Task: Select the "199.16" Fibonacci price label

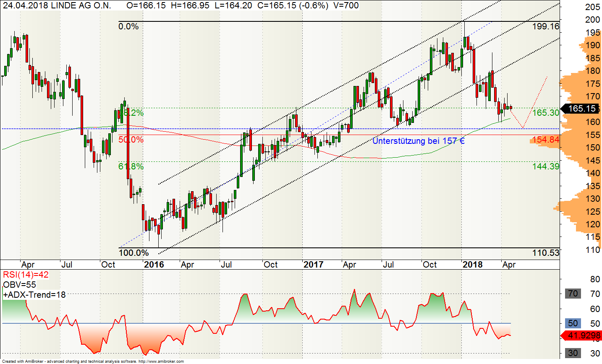Action: click(546, 26)
